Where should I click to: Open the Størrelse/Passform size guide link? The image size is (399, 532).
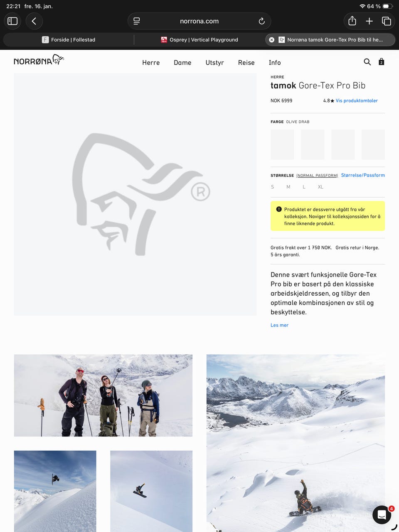click(363, 175)
